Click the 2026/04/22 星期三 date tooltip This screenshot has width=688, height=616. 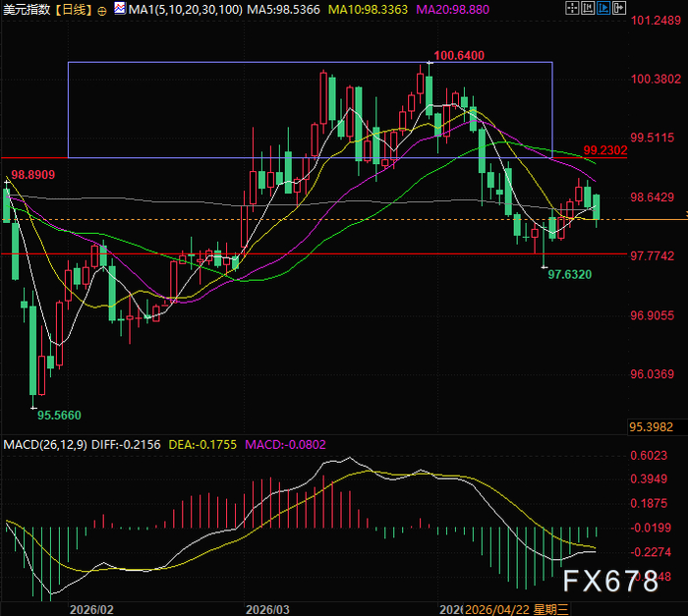click(516, 609)
